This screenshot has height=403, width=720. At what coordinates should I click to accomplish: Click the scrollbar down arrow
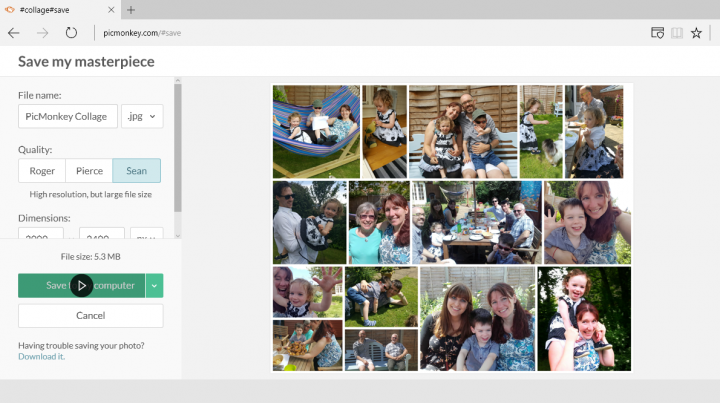178,235
